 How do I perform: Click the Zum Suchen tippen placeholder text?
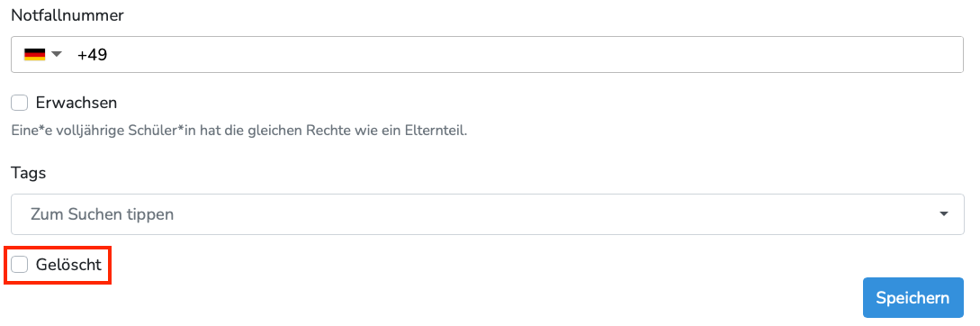pyautogui.click(x=103, y=214)
